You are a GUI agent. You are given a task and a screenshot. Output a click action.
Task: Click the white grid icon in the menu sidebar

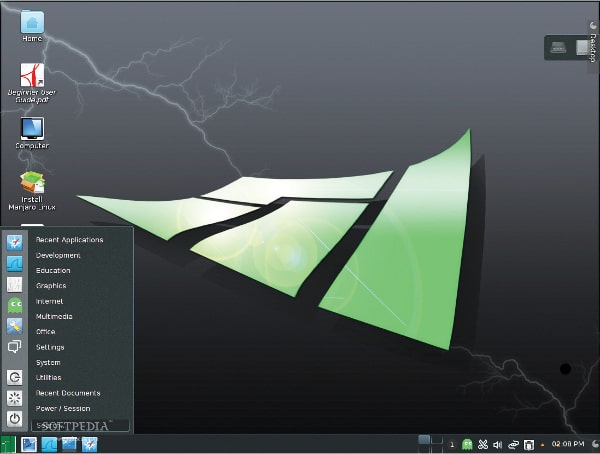coord(15,284)
